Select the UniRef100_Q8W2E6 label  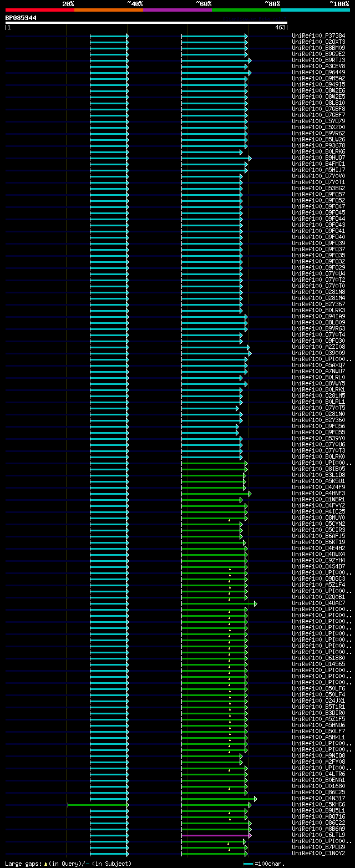pos(318,91)
